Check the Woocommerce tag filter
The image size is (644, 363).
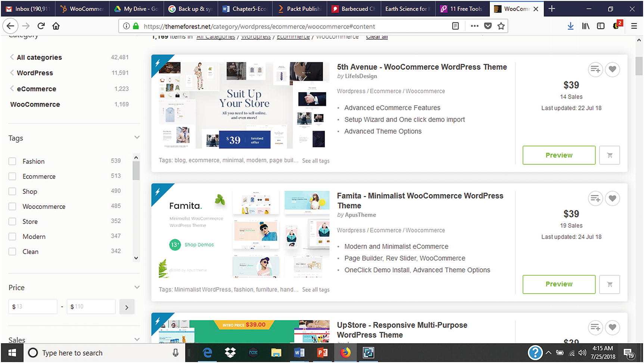click(12, 207)
